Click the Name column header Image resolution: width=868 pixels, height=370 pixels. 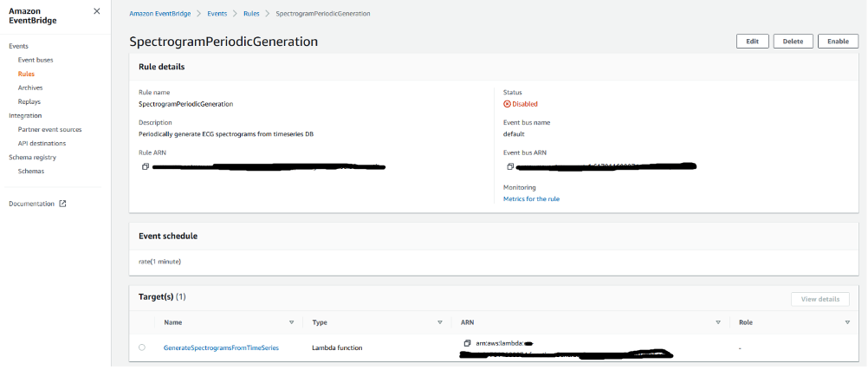click(x=172, y=322)
